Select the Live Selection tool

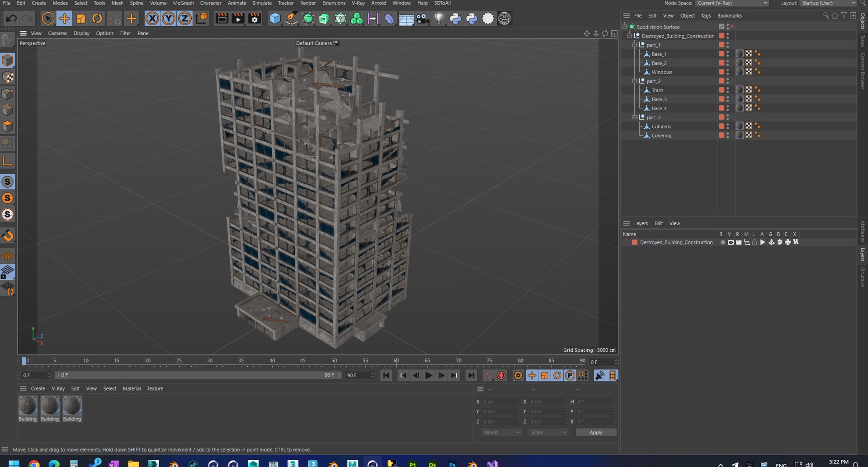pos(48,19)
